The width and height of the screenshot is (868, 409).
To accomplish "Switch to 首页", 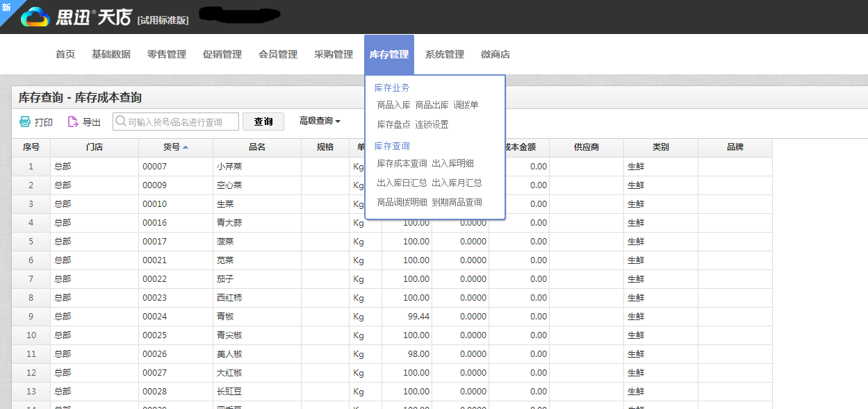I will tap(65, 53).
